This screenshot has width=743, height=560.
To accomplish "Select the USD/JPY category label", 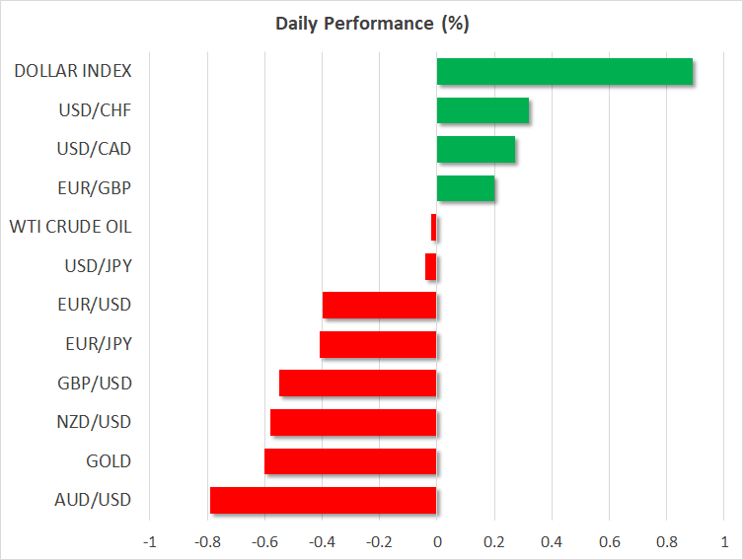I will click(x=97, y=266).
